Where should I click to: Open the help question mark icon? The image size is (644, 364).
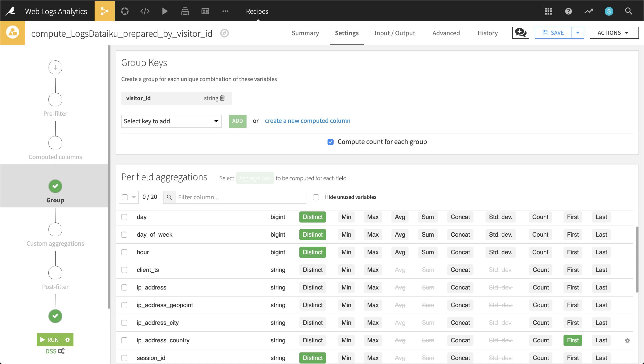[568, 11]
